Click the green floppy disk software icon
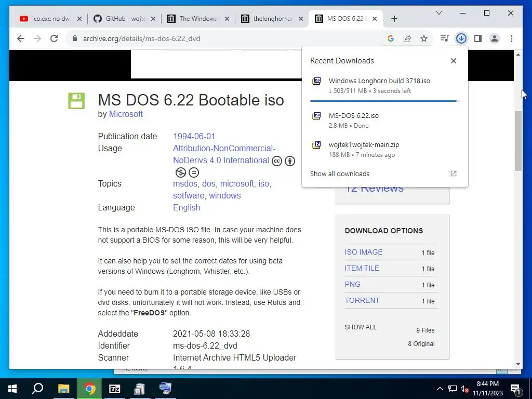 coord(76,101)
